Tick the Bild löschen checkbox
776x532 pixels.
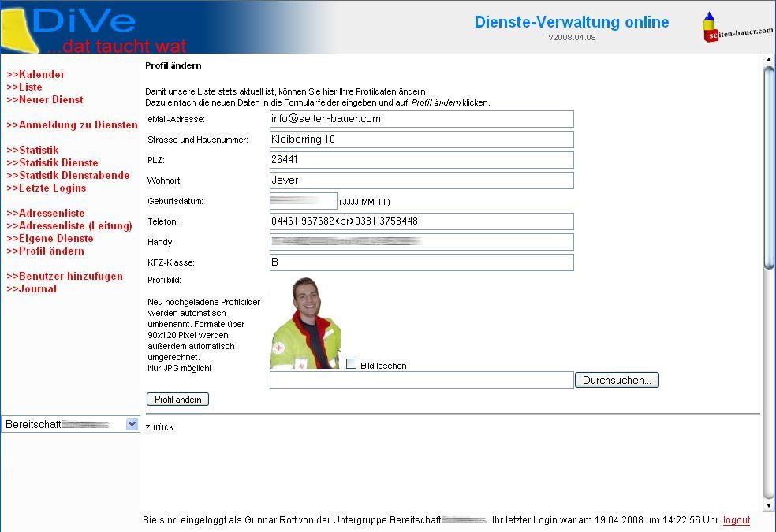(352, 364)
